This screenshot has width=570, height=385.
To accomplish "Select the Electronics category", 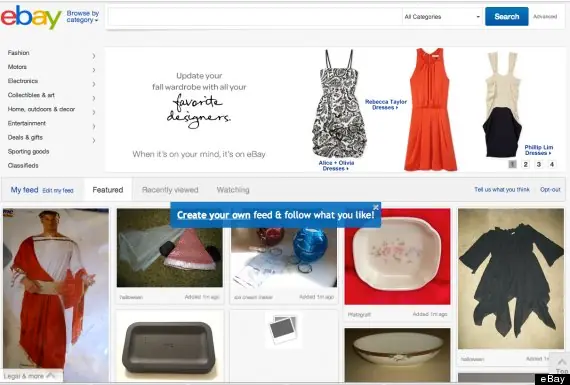I will tap(23, 81).
